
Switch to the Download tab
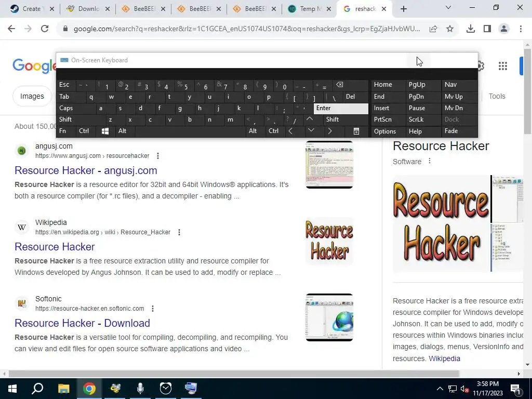(88, 9)
